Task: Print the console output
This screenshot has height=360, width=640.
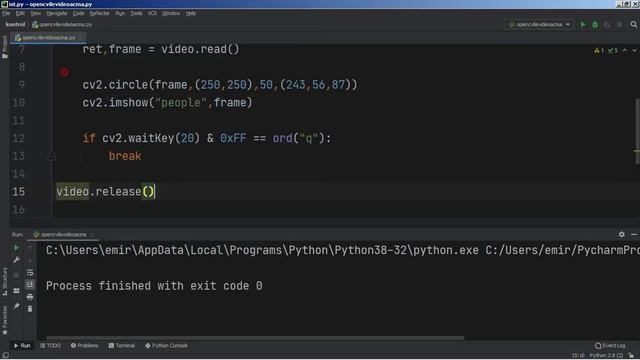Action: pos(30,297)
